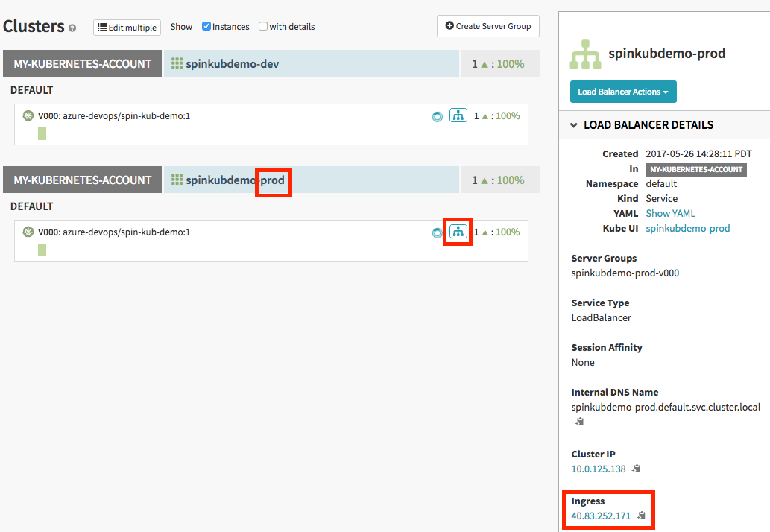
Task: Select the spinning status icon for prod server group
Action: coord(438,232)
